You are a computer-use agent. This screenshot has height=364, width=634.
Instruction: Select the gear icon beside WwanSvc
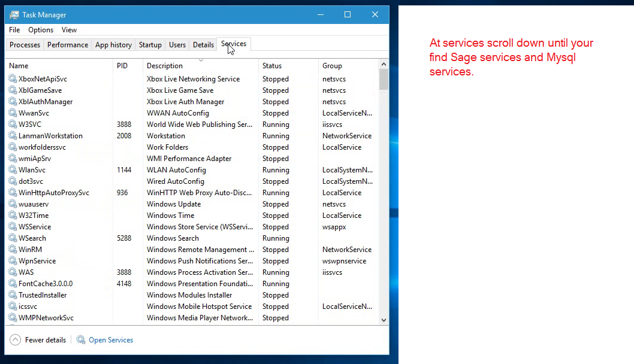click(x=13, y=113)
